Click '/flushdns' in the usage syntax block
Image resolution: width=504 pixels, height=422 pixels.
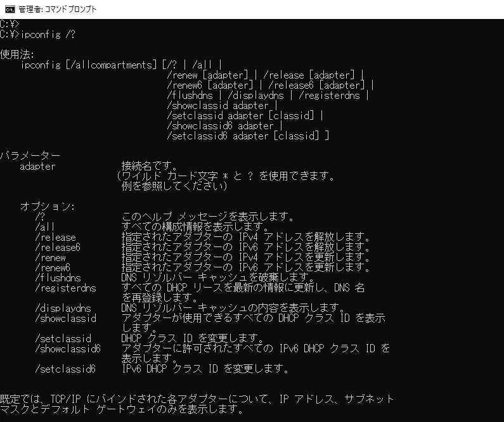190,96
